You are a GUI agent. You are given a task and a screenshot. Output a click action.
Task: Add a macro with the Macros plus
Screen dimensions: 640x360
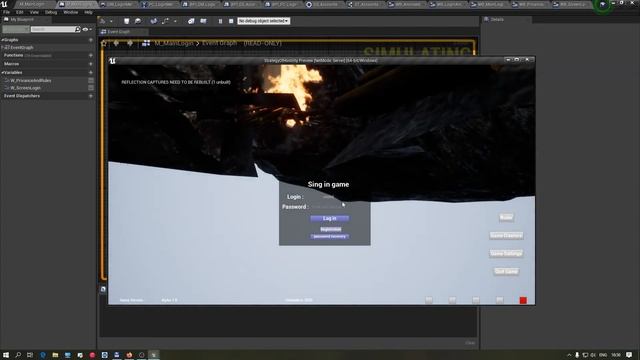click(91, 64)
